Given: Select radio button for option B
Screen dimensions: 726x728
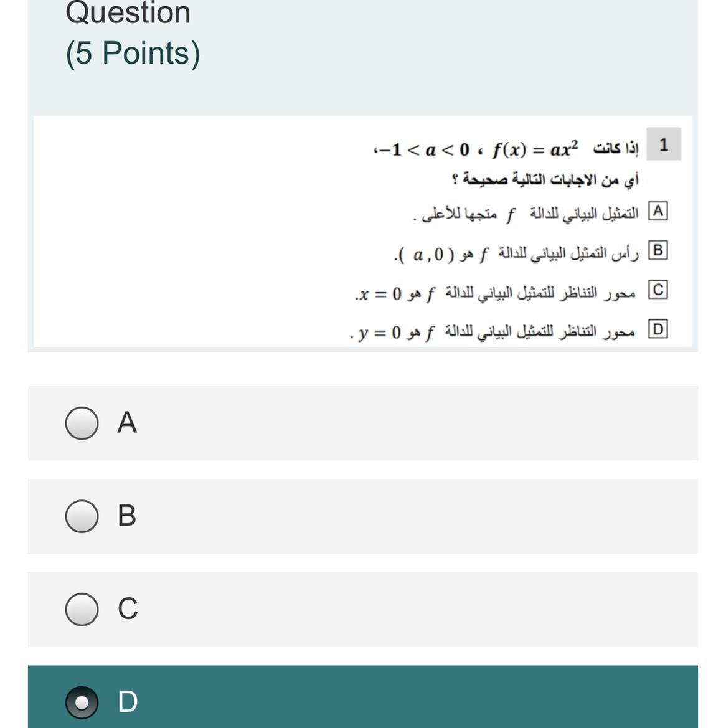Looking at the screenshot, I should point(82,516).
